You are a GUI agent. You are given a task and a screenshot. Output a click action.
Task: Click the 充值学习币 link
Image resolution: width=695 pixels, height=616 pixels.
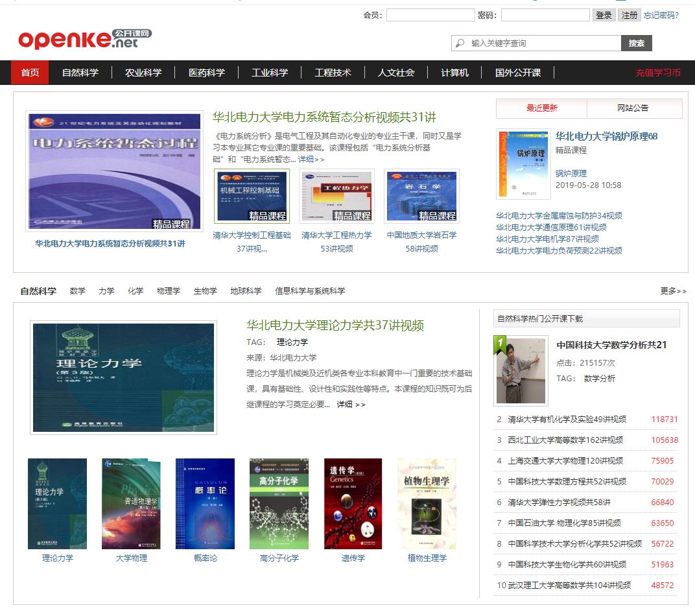click(657, 73)
